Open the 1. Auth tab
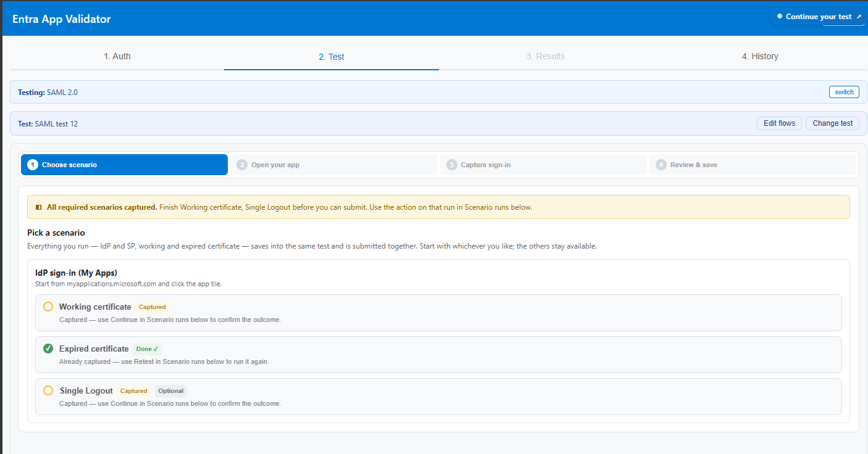Image resolution: width=868 pixels, height=454 pixels. click(117, 56)
